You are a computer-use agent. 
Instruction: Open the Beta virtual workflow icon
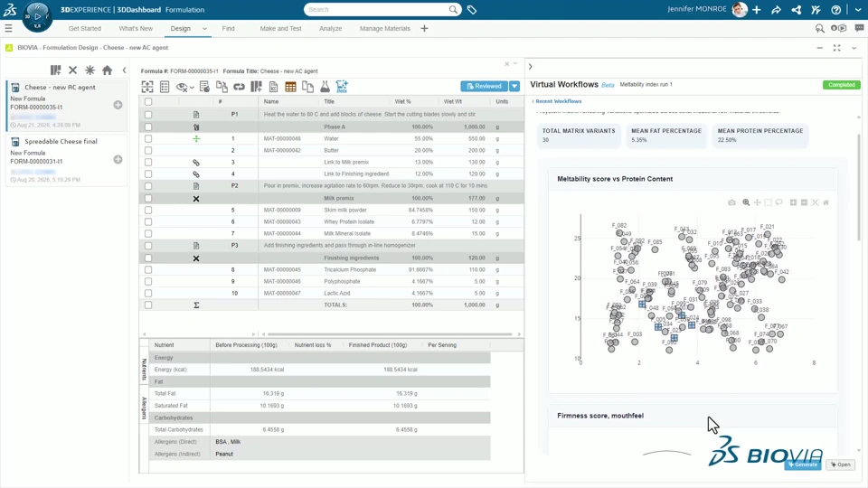342,87
